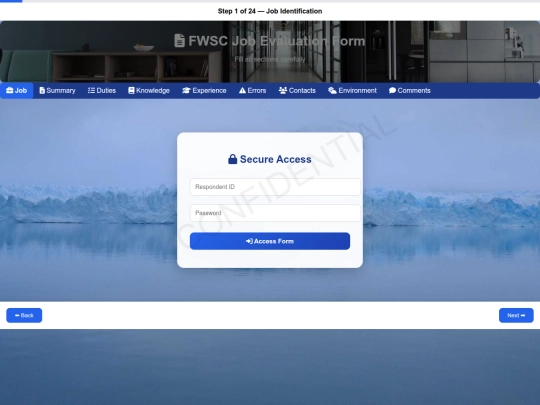Select the Environment tab
Image resolution: width=540 pixels, height=405 pixels.
[x=352, y=91]
